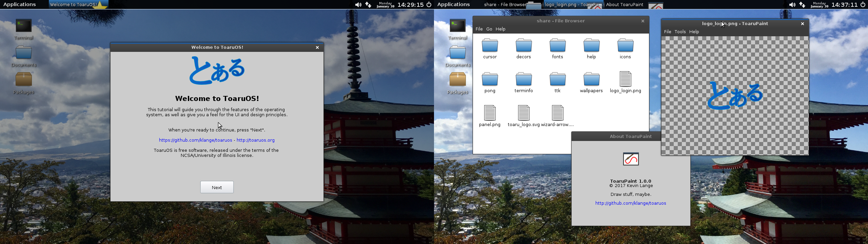The height and width of the screenshot is (244, 868).
Task: Open the Go menu in File Browser
Action: (489, 29)
